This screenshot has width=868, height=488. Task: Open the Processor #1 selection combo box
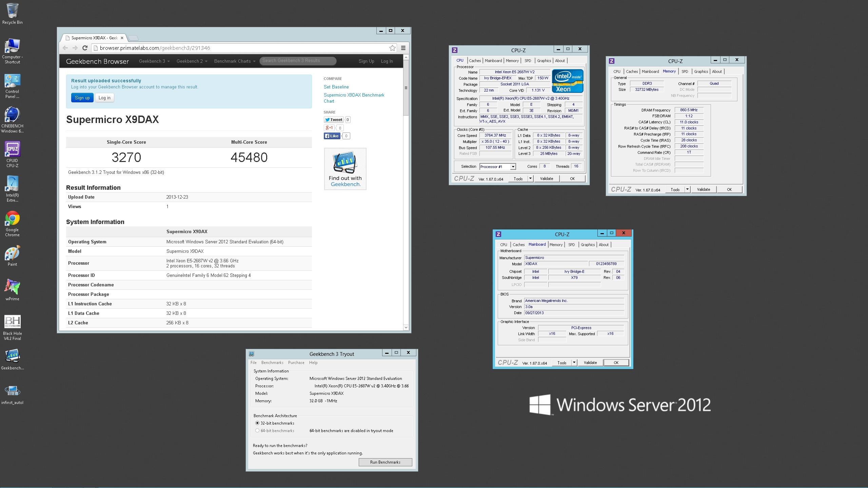498,166
